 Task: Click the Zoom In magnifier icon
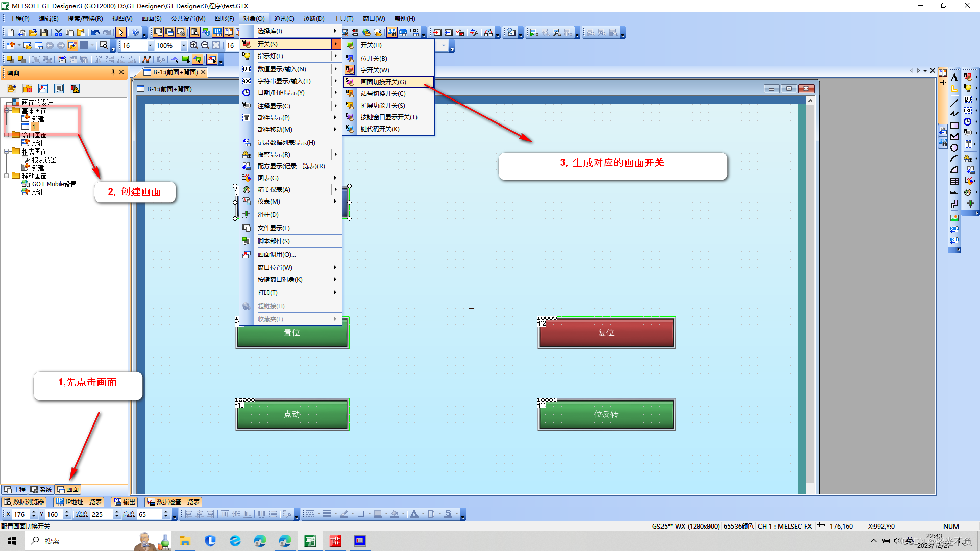[x=194, y=45]
